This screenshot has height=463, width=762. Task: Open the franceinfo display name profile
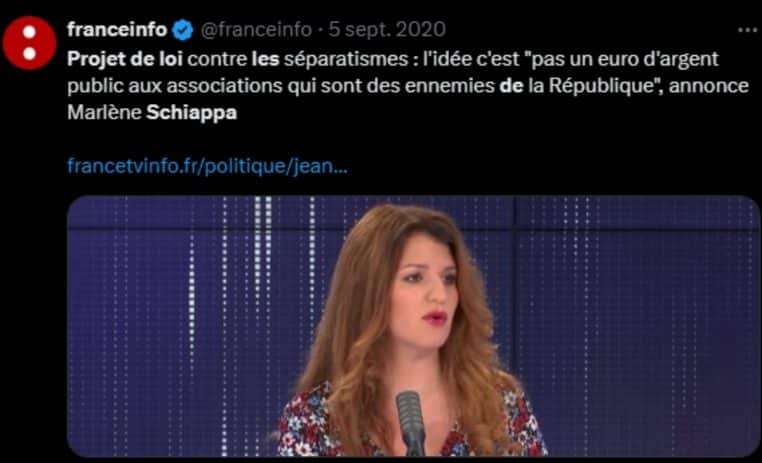(x=117, y=30)
